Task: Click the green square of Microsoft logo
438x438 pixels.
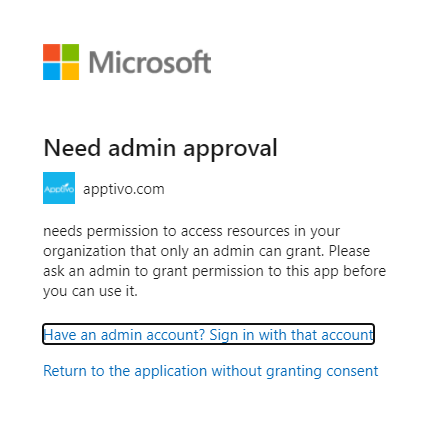Action: click(x=71, y=53)
